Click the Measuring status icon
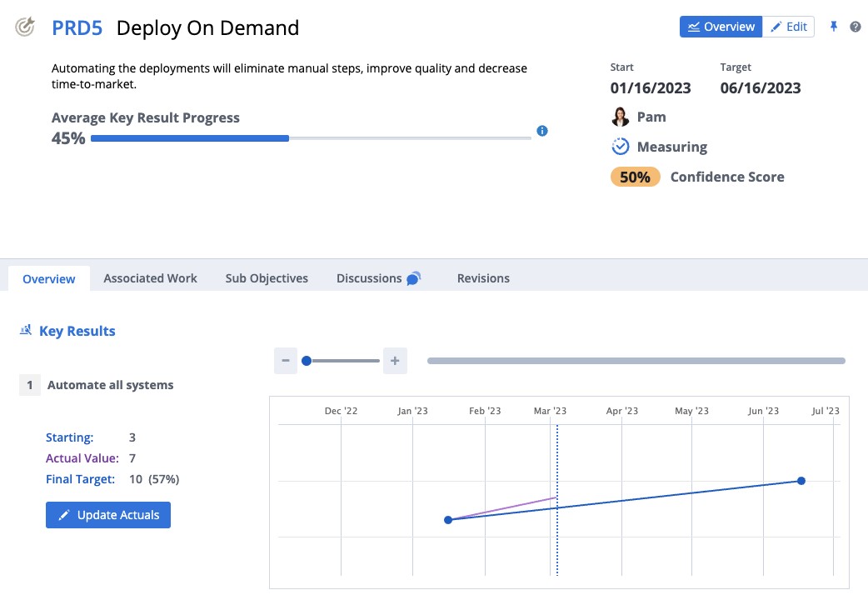Image resolution: width=868 pixels, height=605 pixels. pos(621,147)
